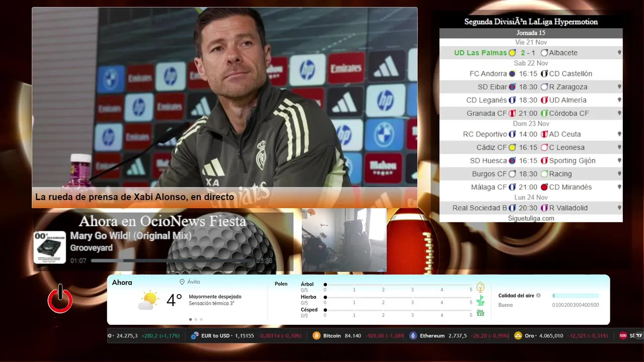
Task: Click the Oro gold icon in the ticker
Action: click(518, 335)
